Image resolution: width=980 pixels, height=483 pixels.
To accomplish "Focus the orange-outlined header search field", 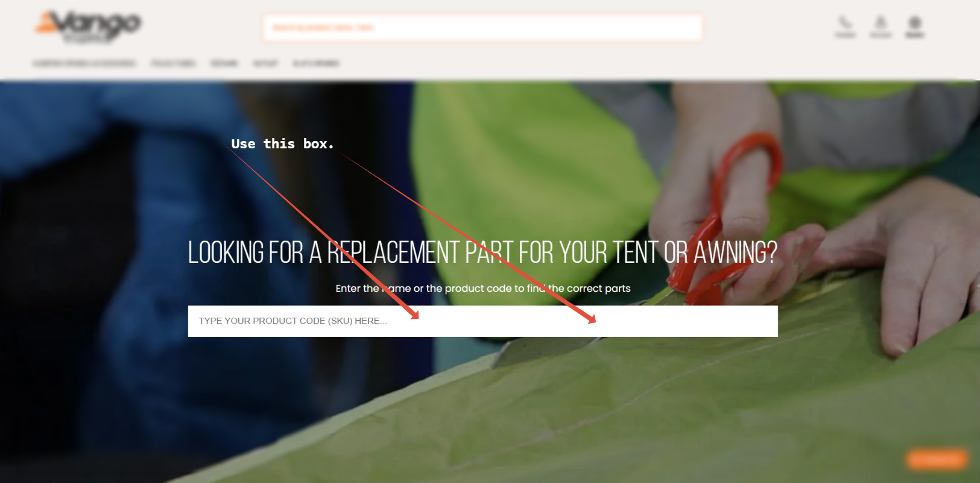I will coord(482,28).
